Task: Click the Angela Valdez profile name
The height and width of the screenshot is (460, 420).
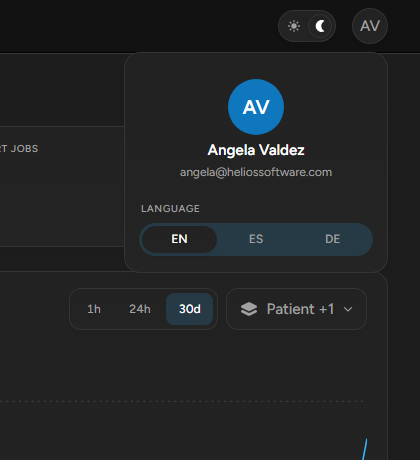Action: pyautogui.click(x=256, y=150)
